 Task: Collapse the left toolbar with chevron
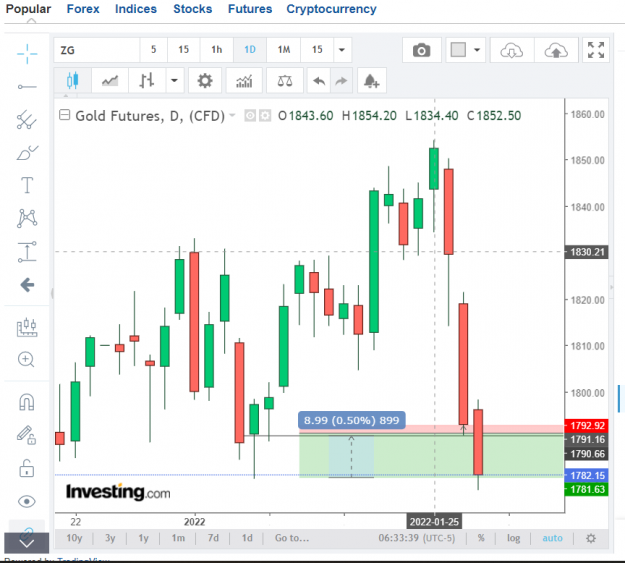(x=27, y=543)
